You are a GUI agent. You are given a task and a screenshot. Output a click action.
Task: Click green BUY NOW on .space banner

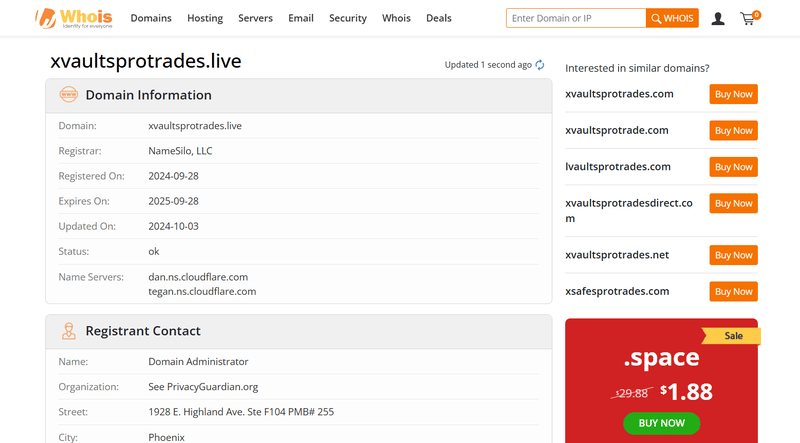pos(661,423)
